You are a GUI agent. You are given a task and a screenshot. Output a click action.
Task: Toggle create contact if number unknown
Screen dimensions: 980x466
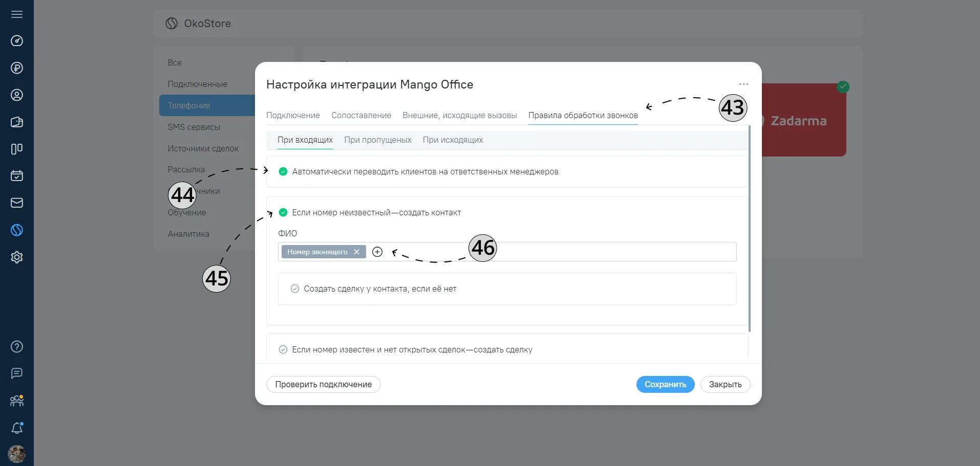283,212
